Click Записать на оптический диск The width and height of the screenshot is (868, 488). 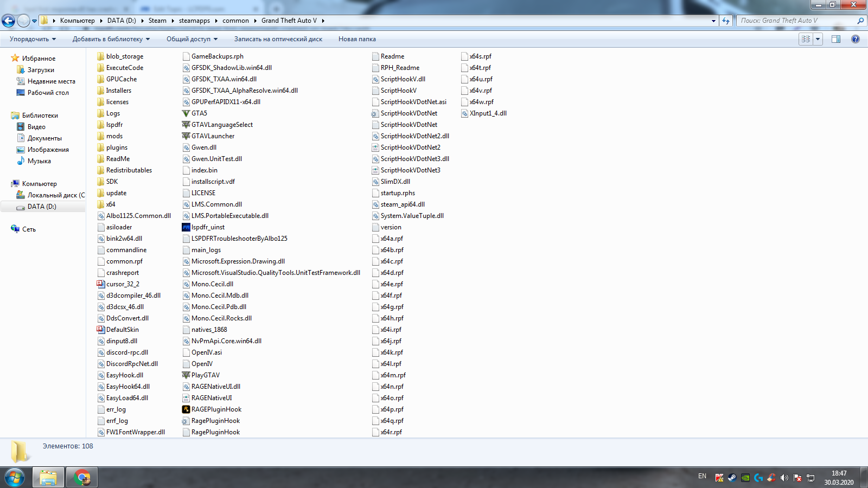pos(278,39)
